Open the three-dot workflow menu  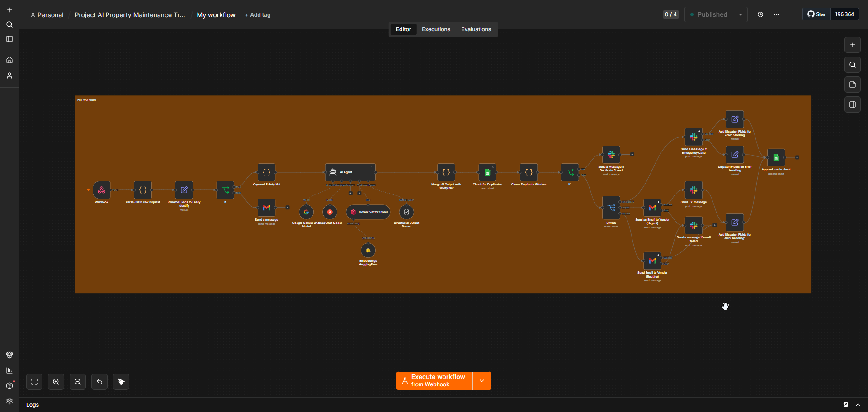pyautogui.click(x=777, y=14)
